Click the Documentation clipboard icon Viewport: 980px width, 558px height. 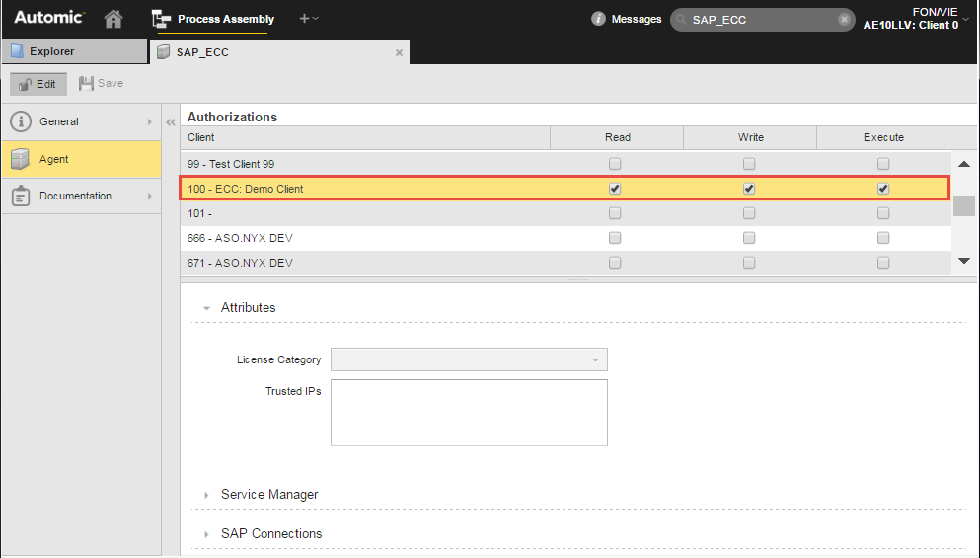click(21, 196)
